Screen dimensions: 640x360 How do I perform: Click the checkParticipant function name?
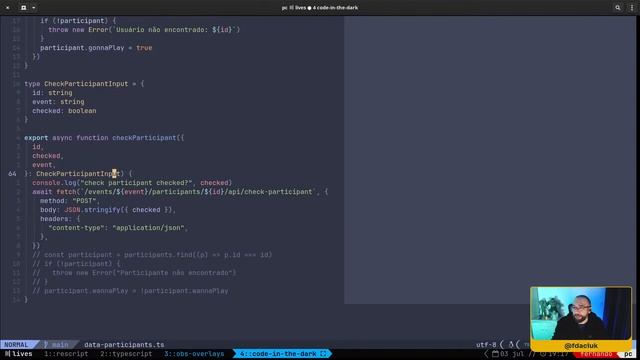click(x=144, y=138)
